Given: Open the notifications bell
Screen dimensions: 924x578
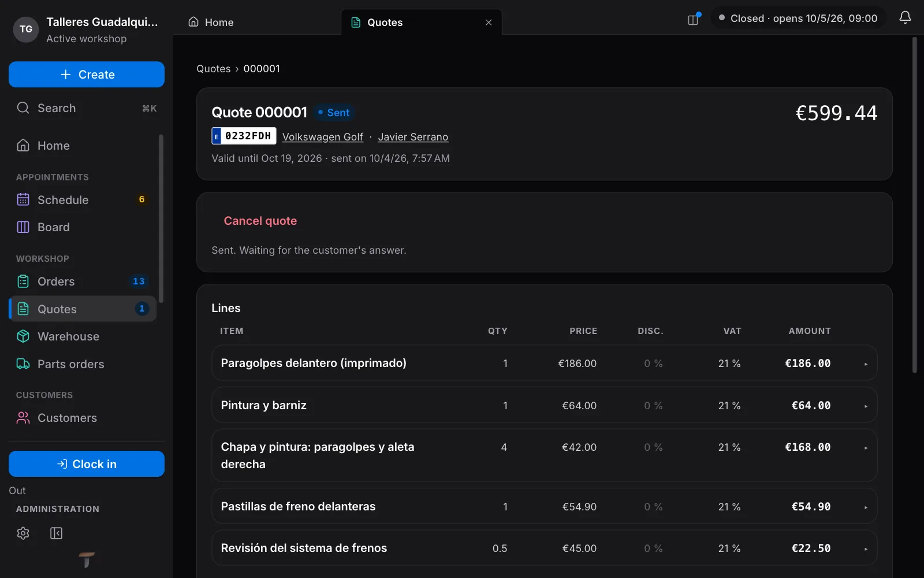Looking at the screenshot, I should click(905, 18).
